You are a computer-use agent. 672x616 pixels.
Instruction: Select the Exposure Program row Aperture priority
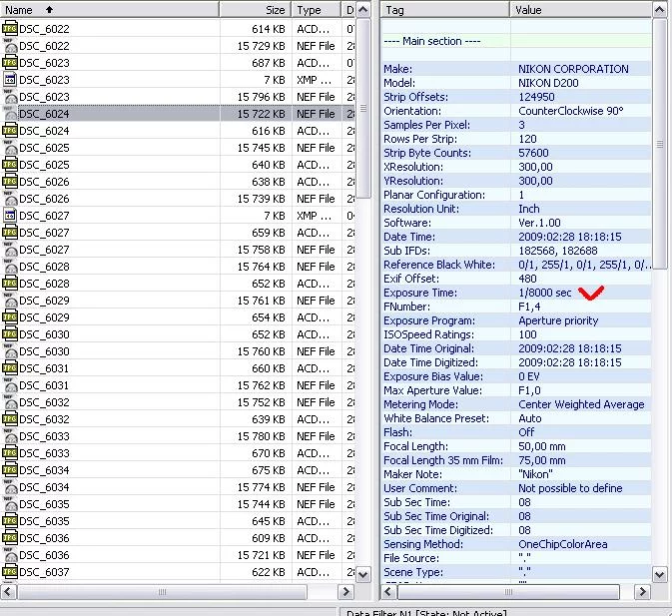(x=516, y=320)
